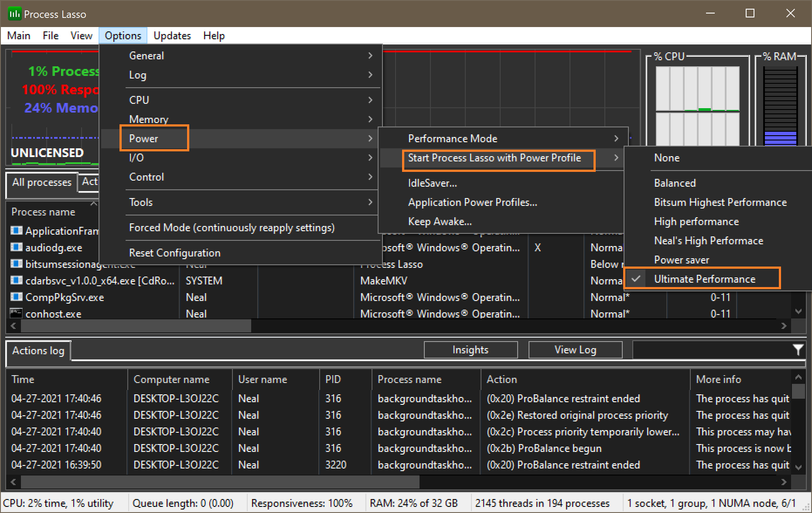Select the Actions log tab
The image size is (812, 513).
(x=38, y=350)
